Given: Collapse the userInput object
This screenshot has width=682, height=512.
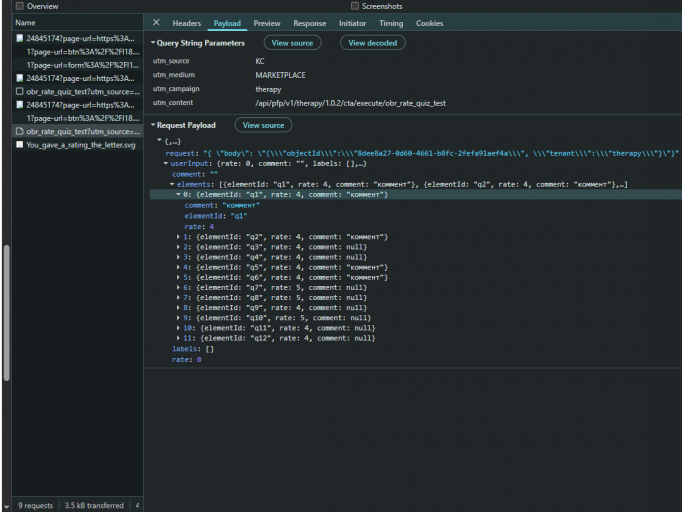Looking at the screenshot, I should click(x=166, y=164).
